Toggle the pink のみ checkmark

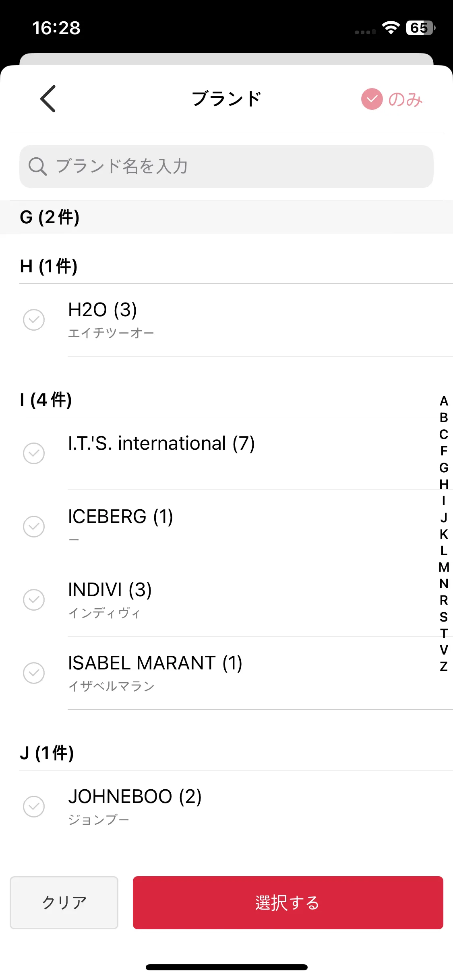tap(372, 99)
